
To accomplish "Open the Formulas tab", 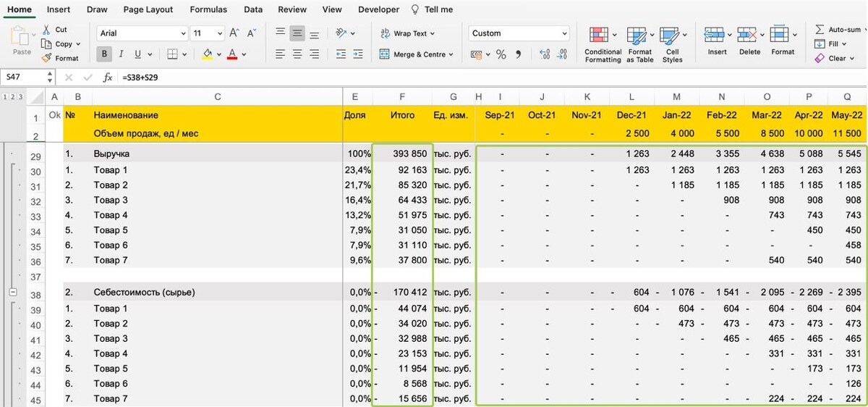I will pos(208,9).
